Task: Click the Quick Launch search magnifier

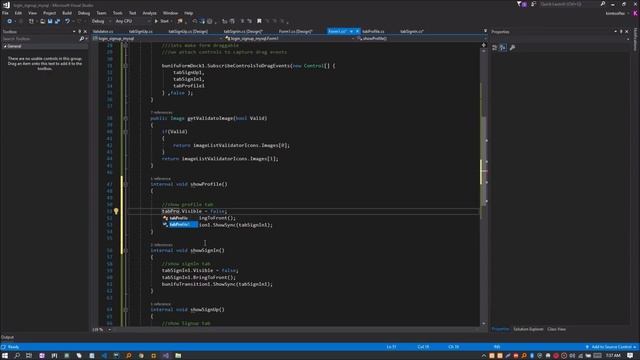Action: (603, 4)
